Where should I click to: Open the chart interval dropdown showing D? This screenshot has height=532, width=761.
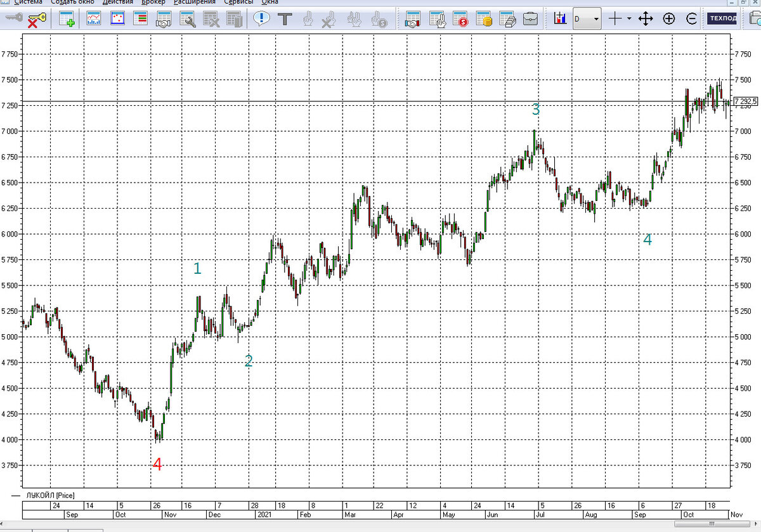click(x=587, y=19)
